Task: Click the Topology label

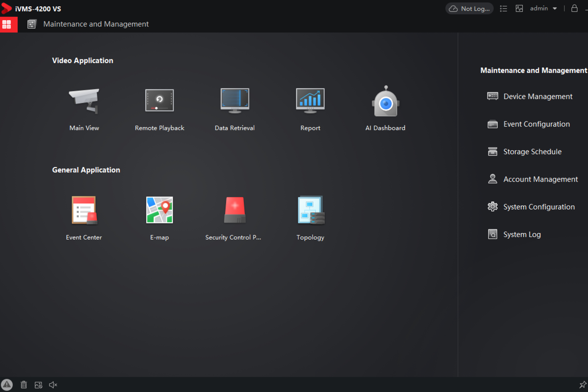Action: tap(310, 238)
